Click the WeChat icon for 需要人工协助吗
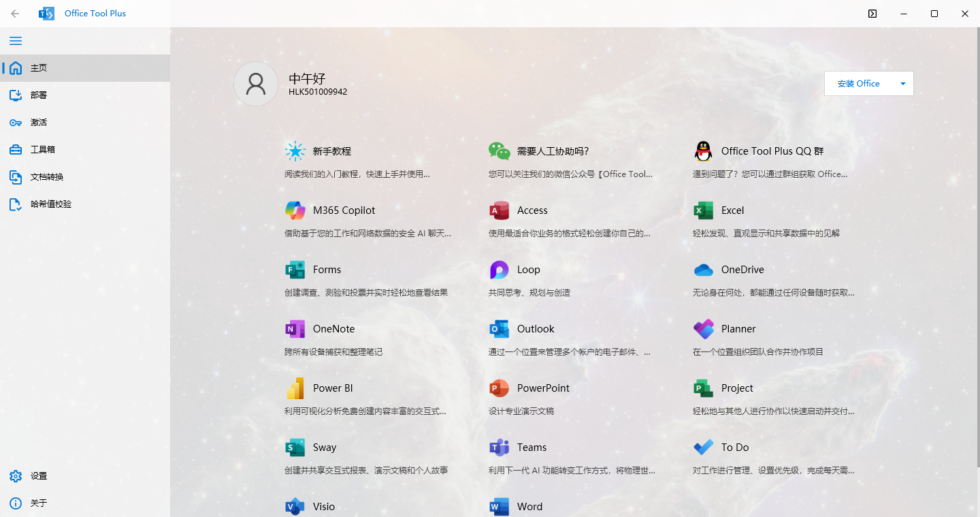Image resolution: width=980 pixels, height=517 pixels. pos(499,151)
